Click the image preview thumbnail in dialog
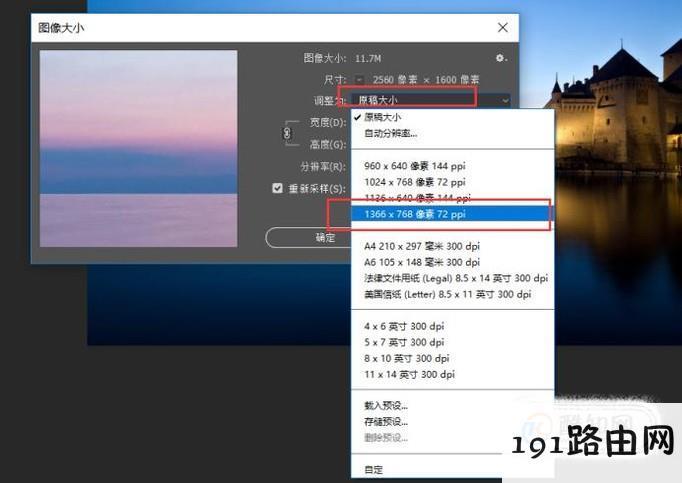Viewport: 682px width, 483px height. (x=138, y=148)
